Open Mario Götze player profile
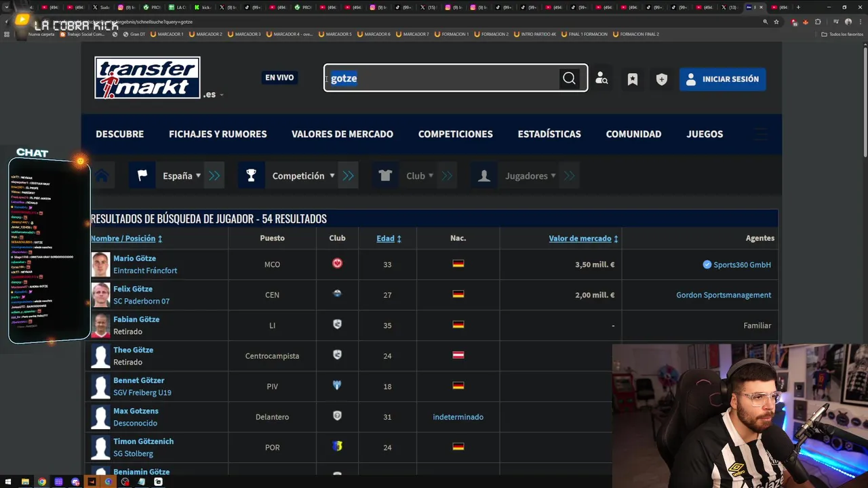The image size is (868, 488). pyautogui.click(x=134, y=258)
